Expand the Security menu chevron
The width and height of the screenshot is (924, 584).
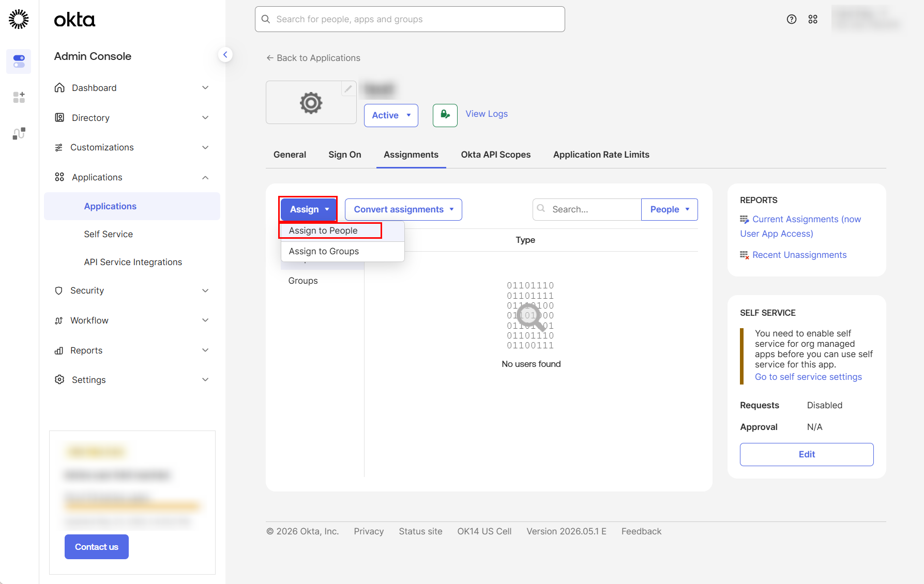(x=205, y=291)
